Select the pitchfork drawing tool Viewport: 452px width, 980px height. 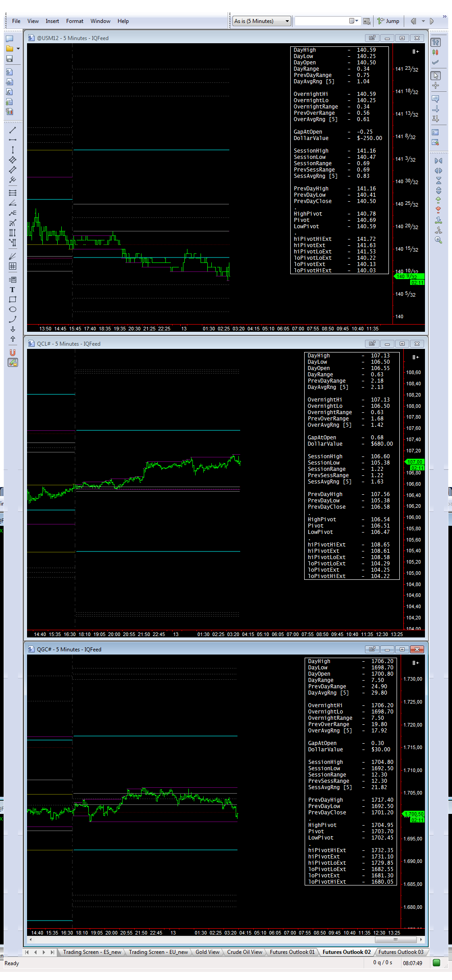[13, 180]
